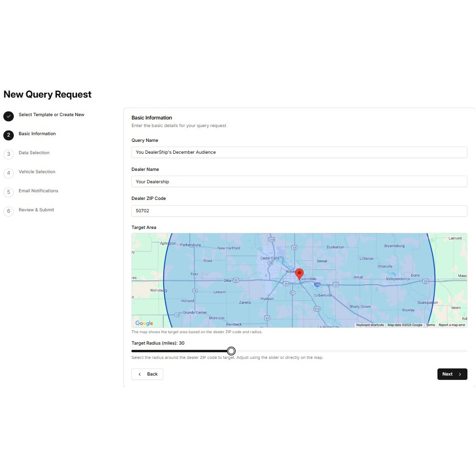Click into the Dealer Name field
This screenshot has height=476, width=476.
coord(299,181)
